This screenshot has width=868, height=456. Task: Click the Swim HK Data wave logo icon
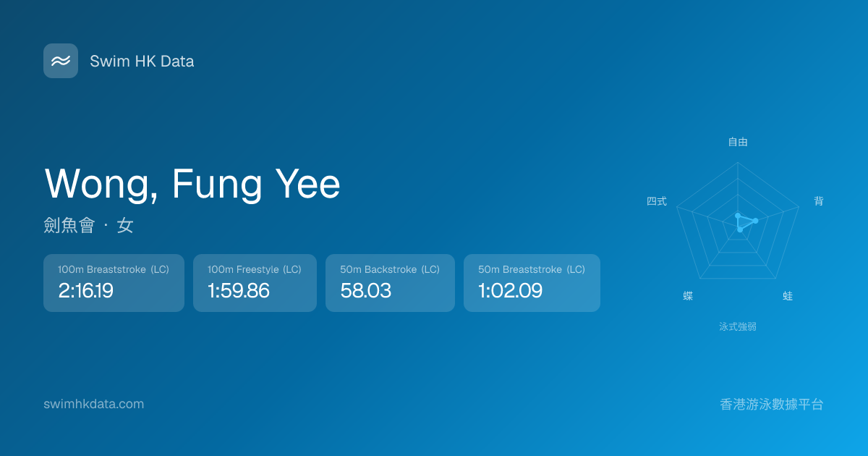coord(61,61)
